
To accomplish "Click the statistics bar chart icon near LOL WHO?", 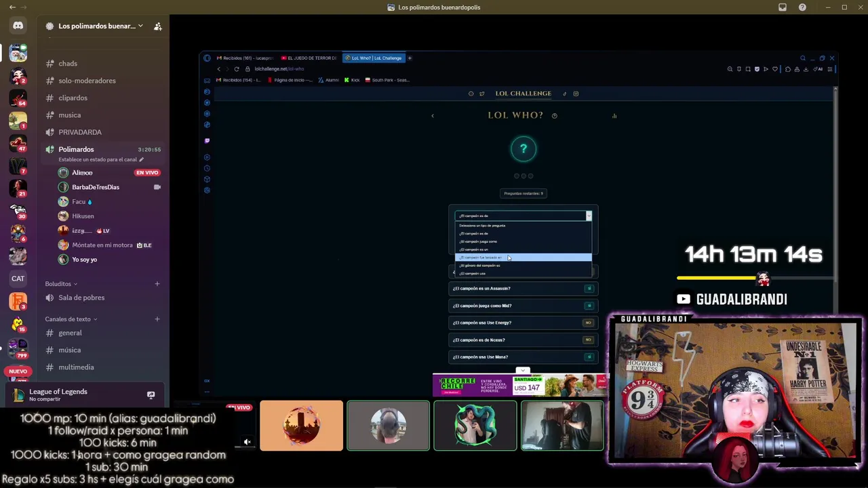I will [614, 116].
